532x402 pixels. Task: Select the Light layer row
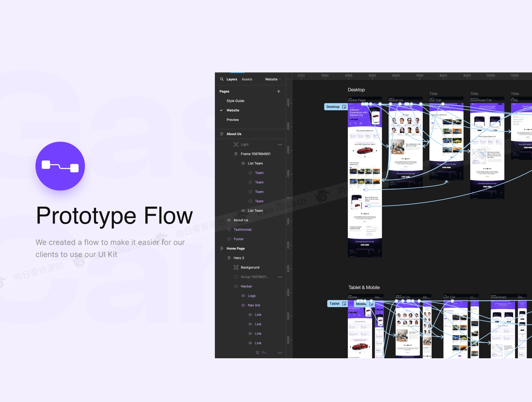click(250, 144)
